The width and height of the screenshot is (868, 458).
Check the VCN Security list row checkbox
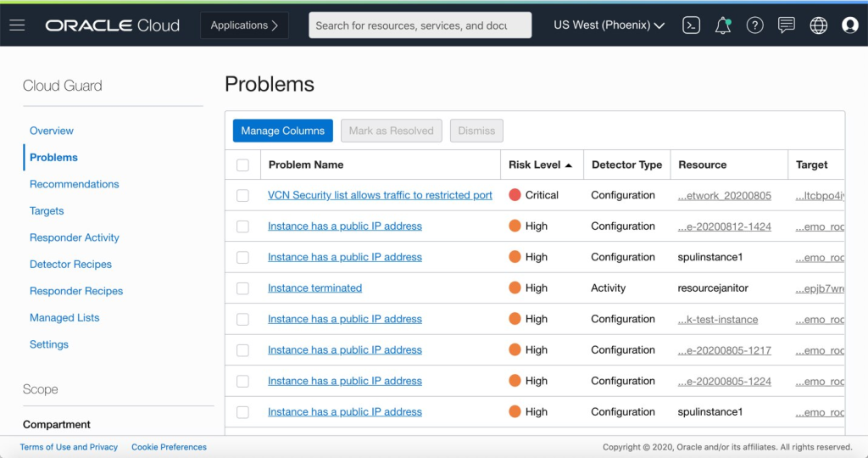pyautogui.click(x=243, y=195)
